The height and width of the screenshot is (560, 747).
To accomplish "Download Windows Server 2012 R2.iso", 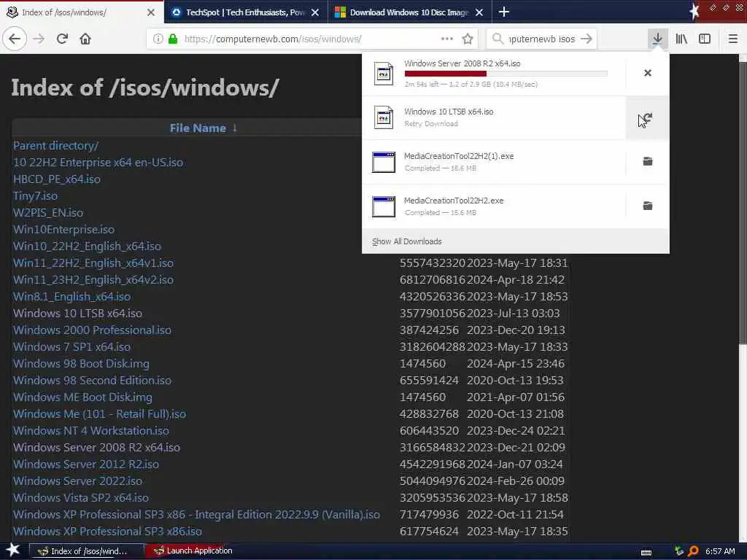I will point(86,464).
